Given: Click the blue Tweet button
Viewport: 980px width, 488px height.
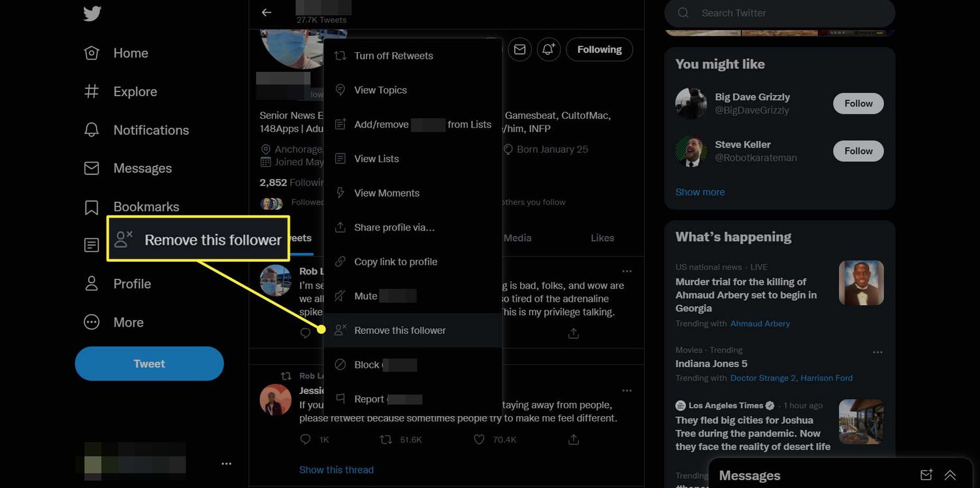Looking at the screenshot, I should coord(149,363).
